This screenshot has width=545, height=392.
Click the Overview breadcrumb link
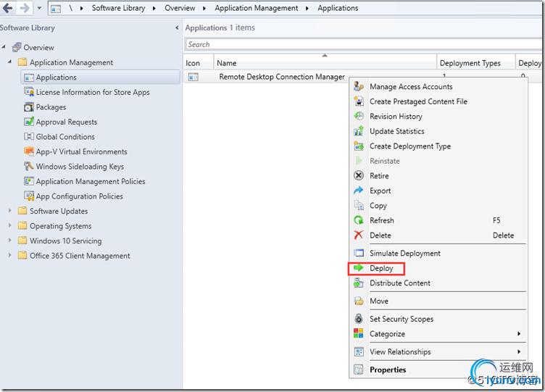point(180,8)
